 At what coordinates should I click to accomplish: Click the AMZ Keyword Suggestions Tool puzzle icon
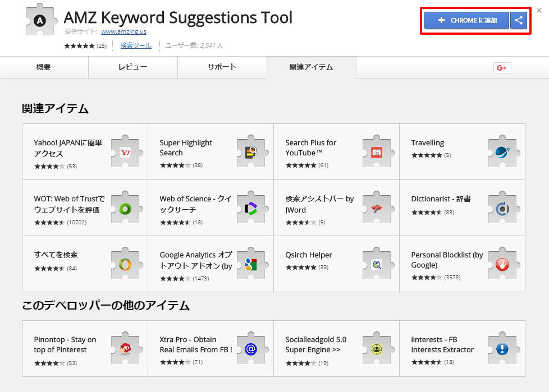[40, 20]
